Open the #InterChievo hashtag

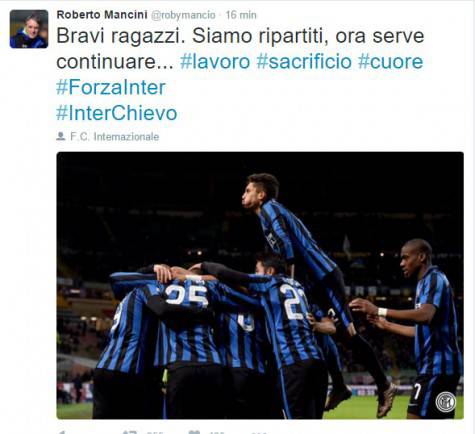117,113
